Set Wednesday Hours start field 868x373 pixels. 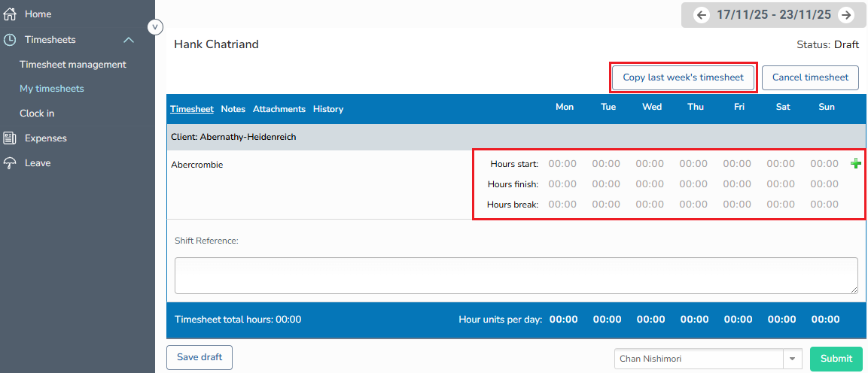pos(650,164)
